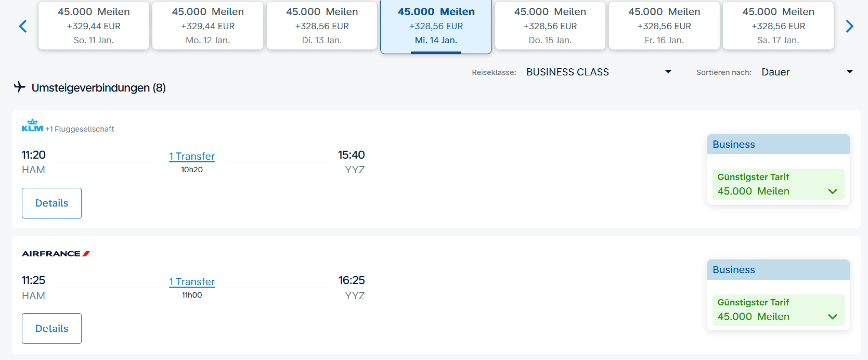Choose the Di. 13 Jan. date tab
868x360 pixels.
click(321, 26)
